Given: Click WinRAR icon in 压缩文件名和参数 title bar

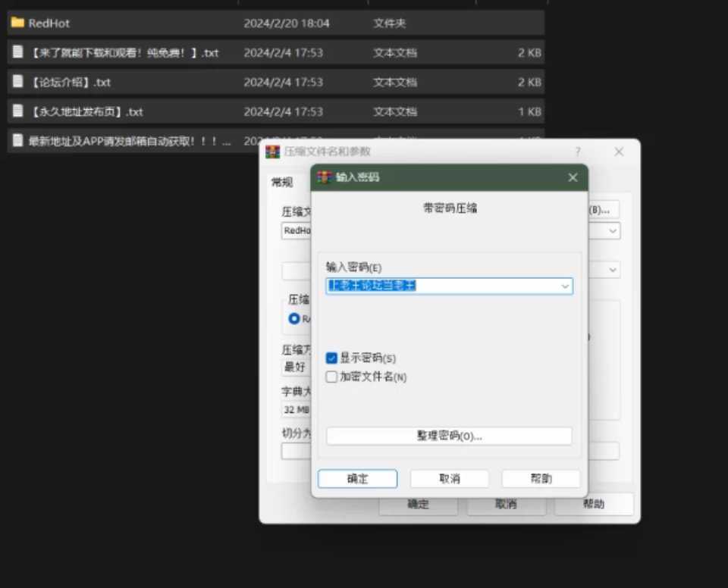Looking at the screenshot, I should pos(272,152).
